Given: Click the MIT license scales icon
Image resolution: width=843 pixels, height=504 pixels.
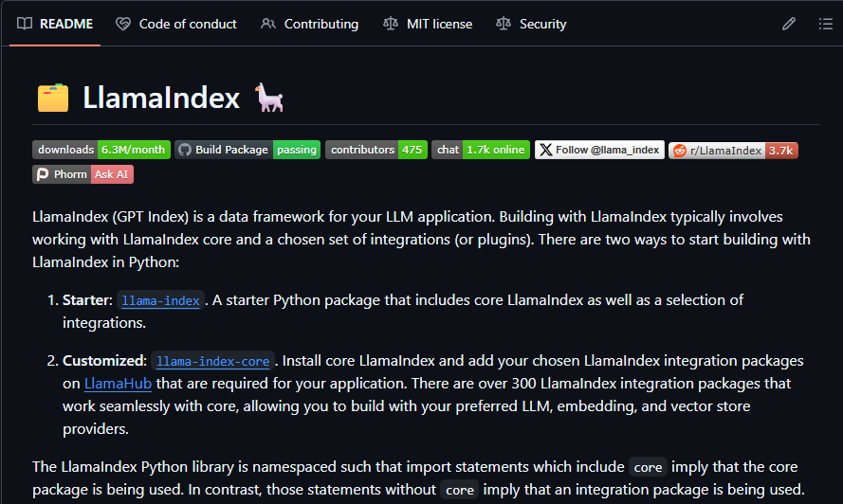Looking at the screenshot, I should point(391,24).
